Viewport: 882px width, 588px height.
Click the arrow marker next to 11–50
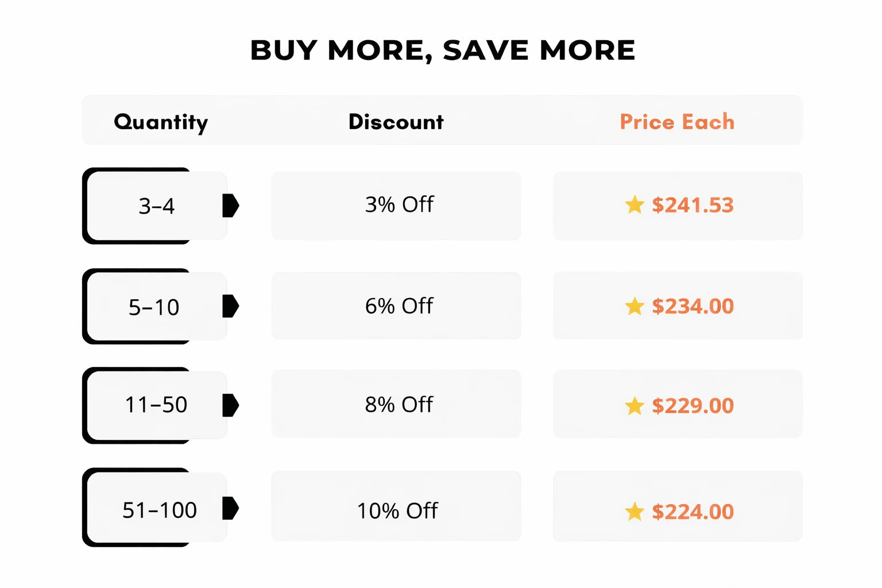[x=230, y=405]
